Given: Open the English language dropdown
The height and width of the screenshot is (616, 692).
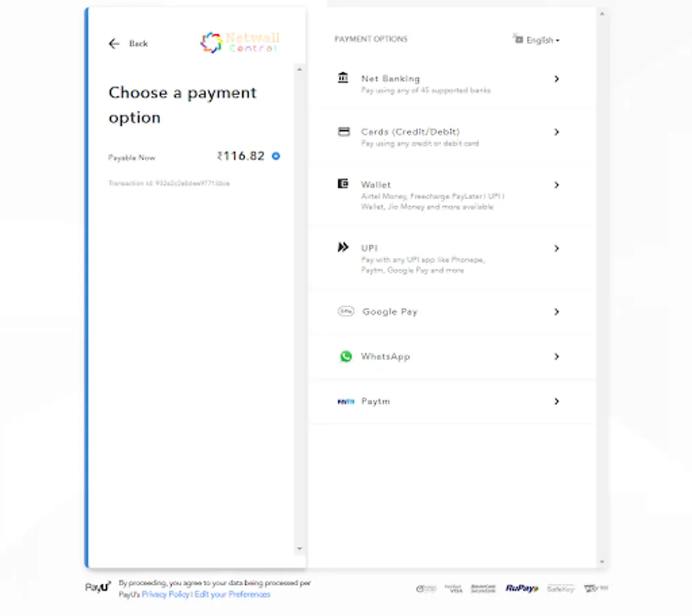Looking at the screenshot, I should [x=543, y=40].
